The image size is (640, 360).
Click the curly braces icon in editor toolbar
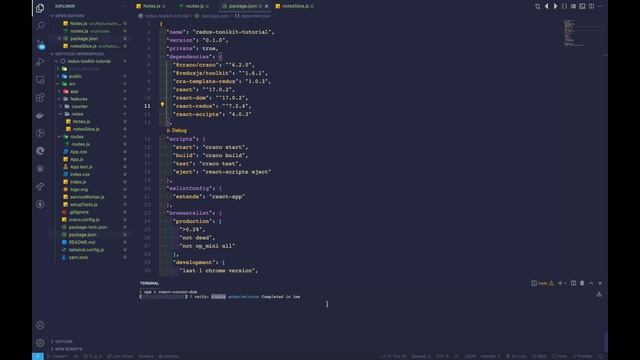click(x=564, y=6)
